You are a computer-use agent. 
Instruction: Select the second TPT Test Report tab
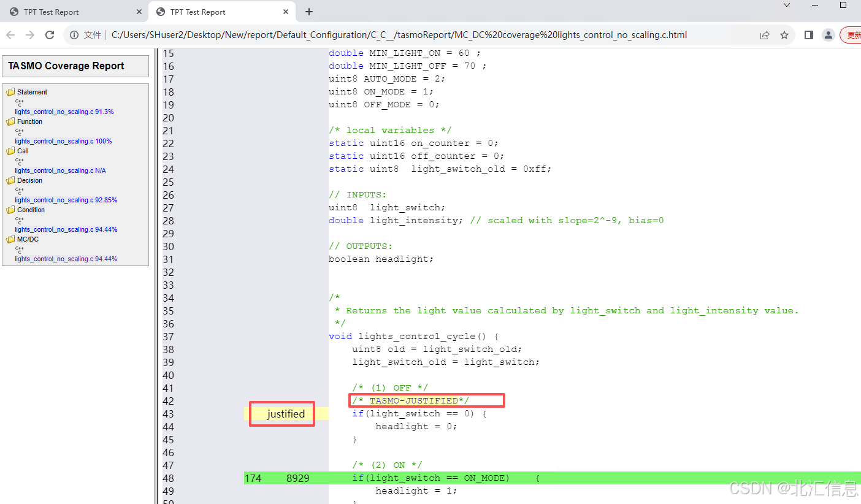point(221,12)
